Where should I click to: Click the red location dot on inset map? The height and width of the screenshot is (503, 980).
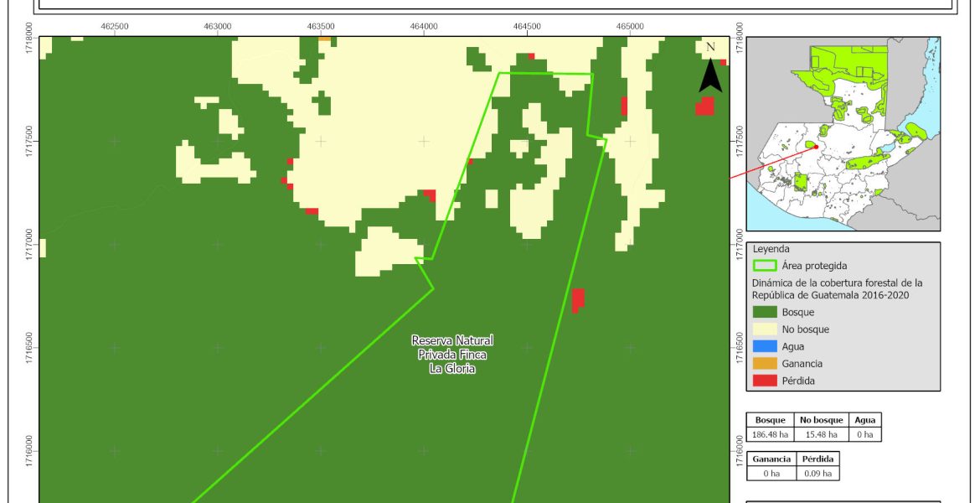click(x=816, y=147)
